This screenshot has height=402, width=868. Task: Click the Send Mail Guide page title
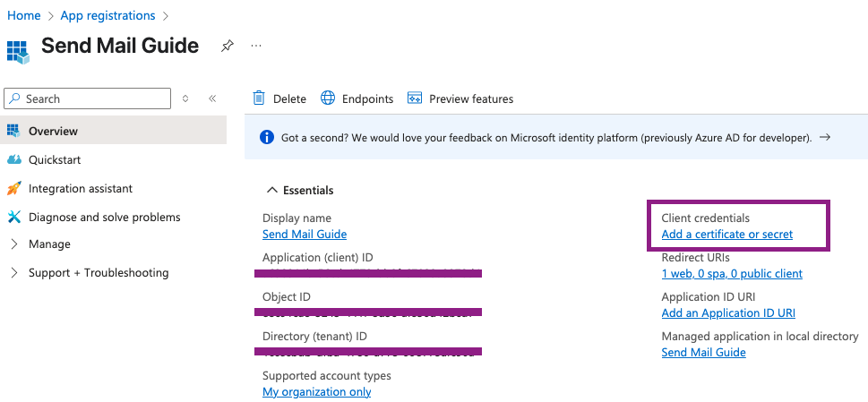coord(119,46)
